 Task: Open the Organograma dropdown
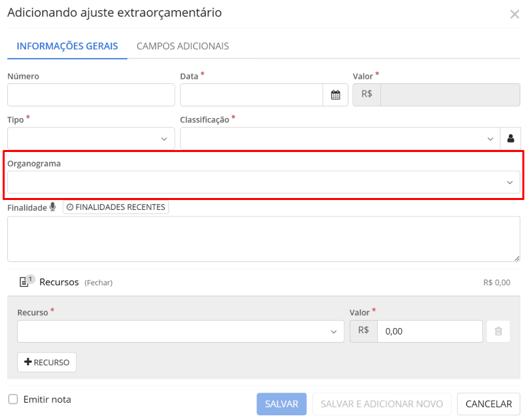(264, 182)
